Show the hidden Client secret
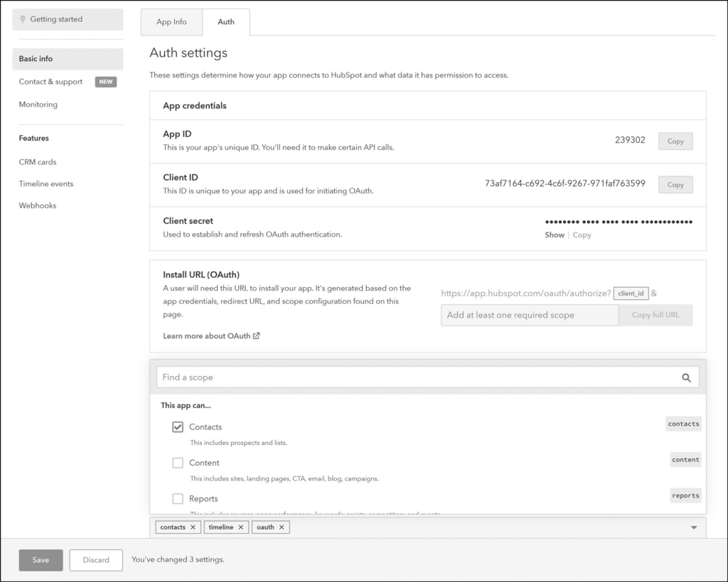This screenshot has width=728, height=582. tap(555, 235)
